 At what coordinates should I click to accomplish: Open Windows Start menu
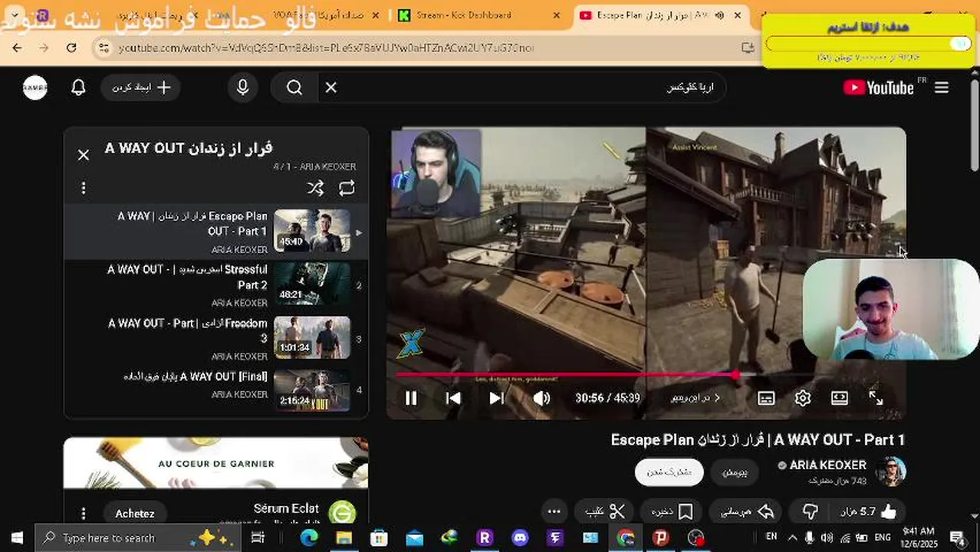17,537
